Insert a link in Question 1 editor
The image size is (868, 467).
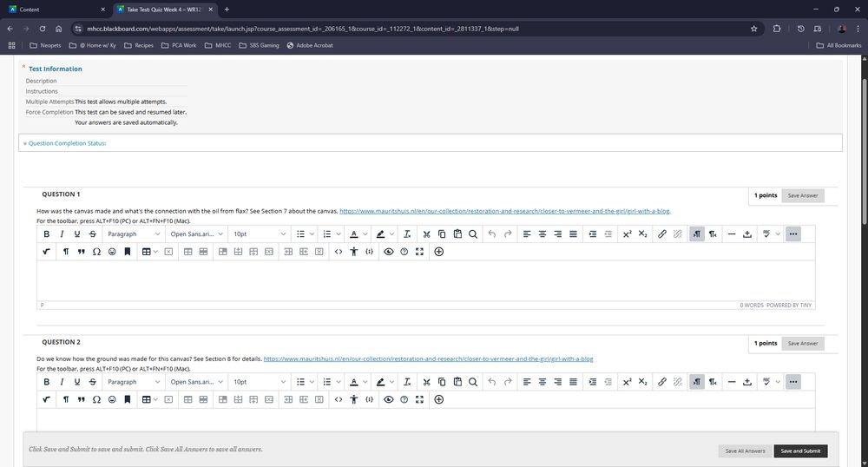pos(662,234)
